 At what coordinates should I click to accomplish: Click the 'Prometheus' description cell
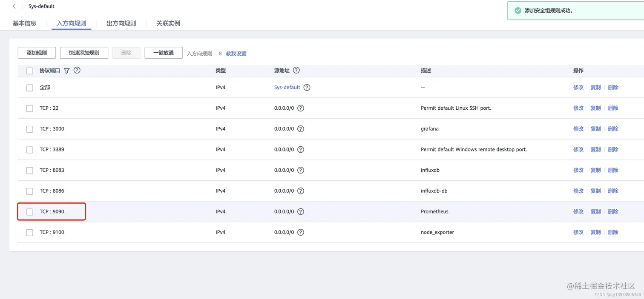[x=434, y=211]
